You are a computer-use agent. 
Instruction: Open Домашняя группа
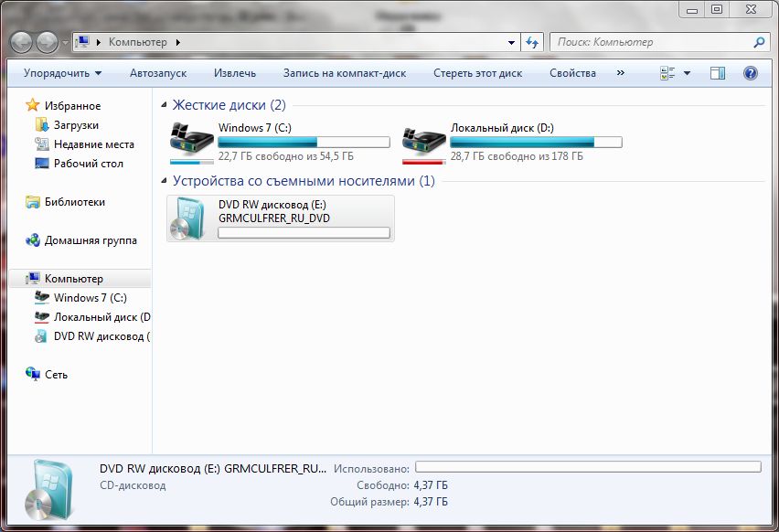pyautogui.click(x=91, y=240)
